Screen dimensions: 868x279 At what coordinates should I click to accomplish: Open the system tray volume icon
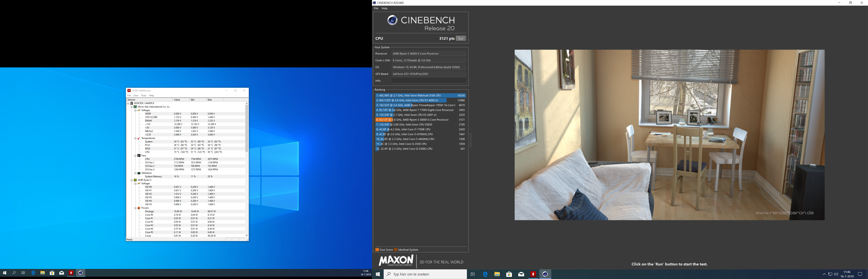836,274
